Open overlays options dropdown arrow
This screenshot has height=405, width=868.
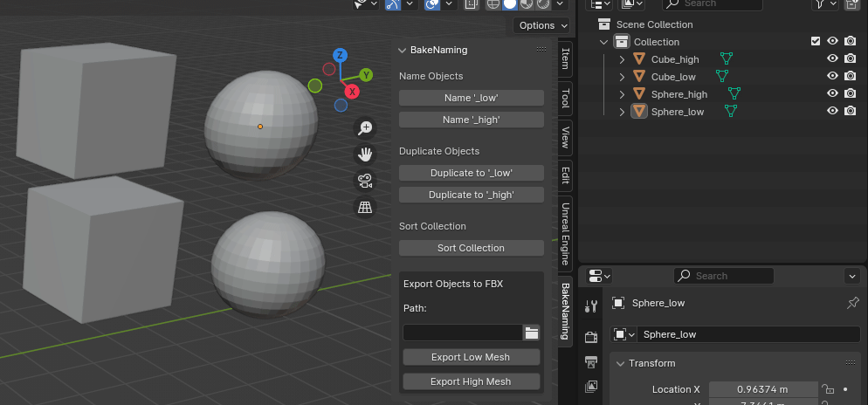pyautogui.click(x=448, y=4)
